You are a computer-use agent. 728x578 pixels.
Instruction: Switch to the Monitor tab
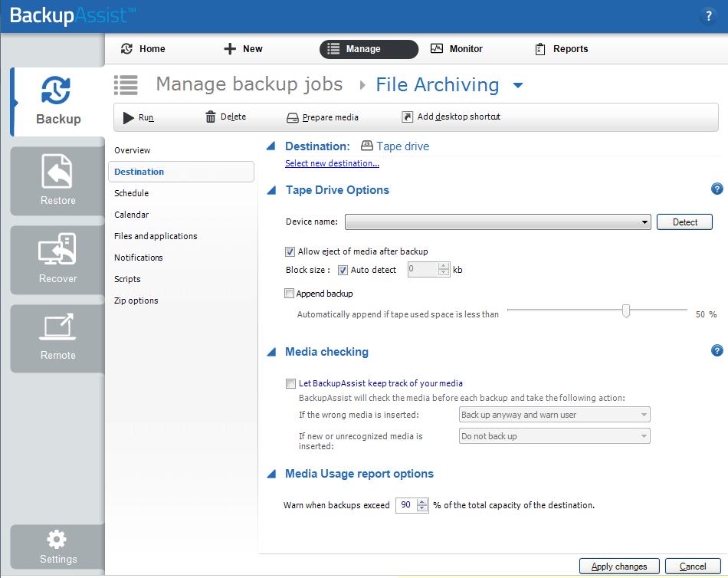coord(456,48)
